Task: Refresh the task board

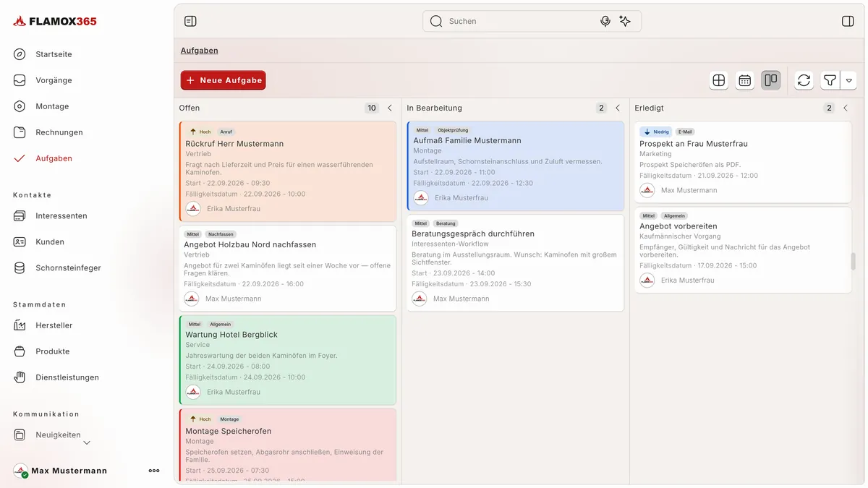Action: tap(804, 80)
